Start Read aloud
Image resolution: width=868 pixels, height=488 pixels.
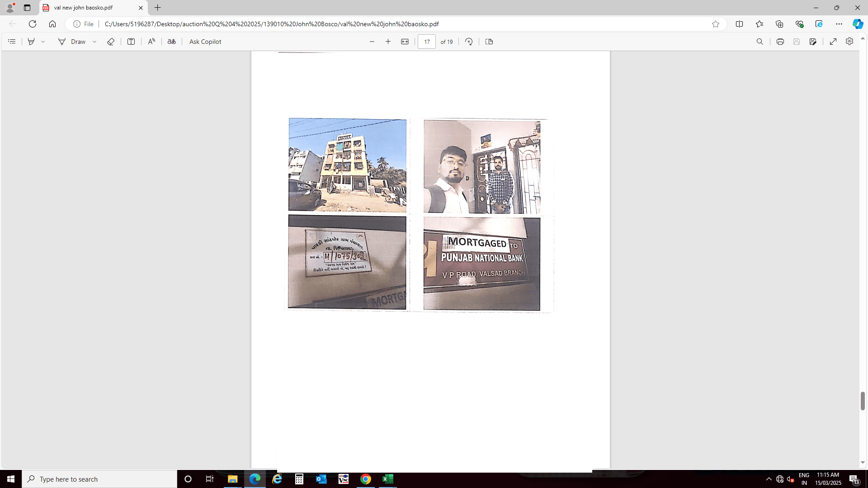(151, 42)
